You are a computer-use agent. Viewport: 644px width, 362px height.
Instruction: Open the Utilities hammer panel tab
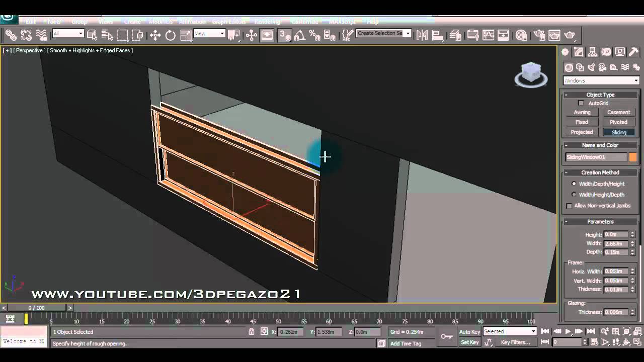pyautogui.click(x=633, y=52)
